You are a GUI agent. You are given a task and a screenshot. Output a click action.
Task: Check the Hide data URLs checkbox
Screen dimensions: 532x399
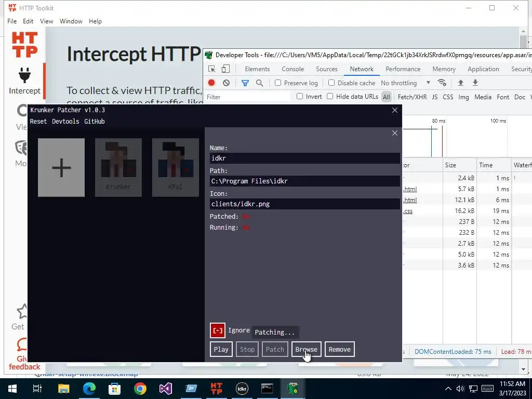click(330, 96)
